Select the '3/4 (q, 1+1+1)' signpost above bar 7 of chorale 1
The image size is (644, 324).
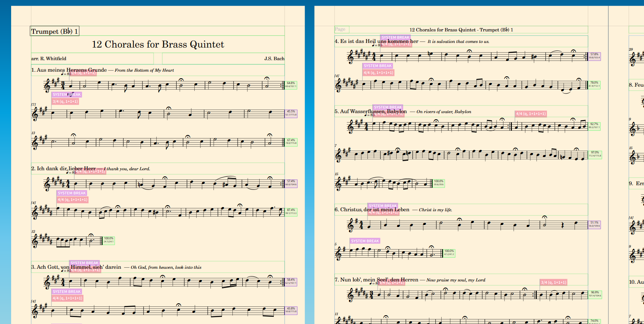click(65, 102)
